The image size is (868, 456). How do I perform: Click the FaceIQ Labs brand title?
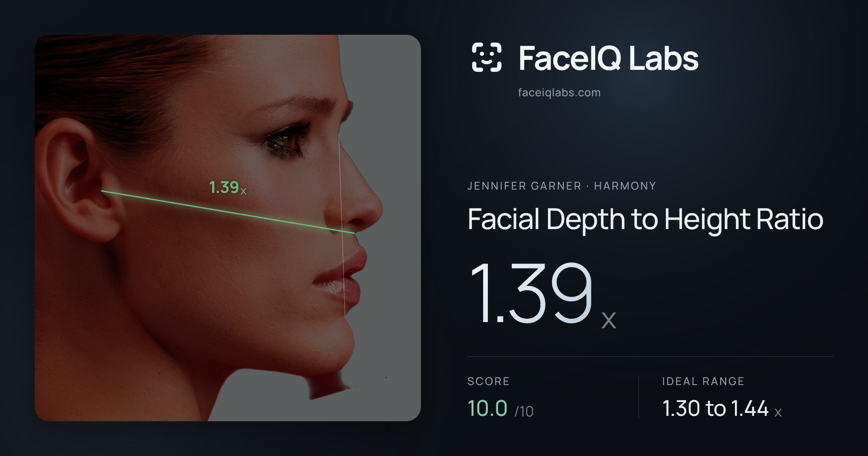click(x=608, y=58)
